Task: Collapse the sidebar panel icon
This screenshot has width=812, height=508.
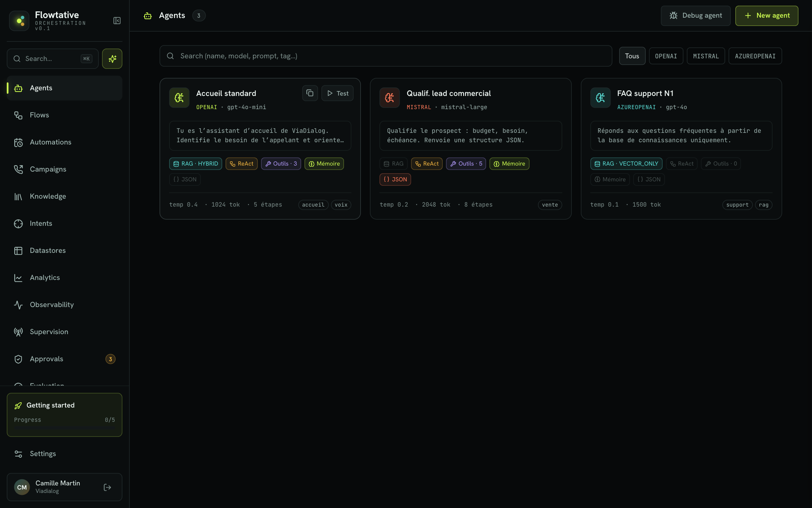Action: 117,21
